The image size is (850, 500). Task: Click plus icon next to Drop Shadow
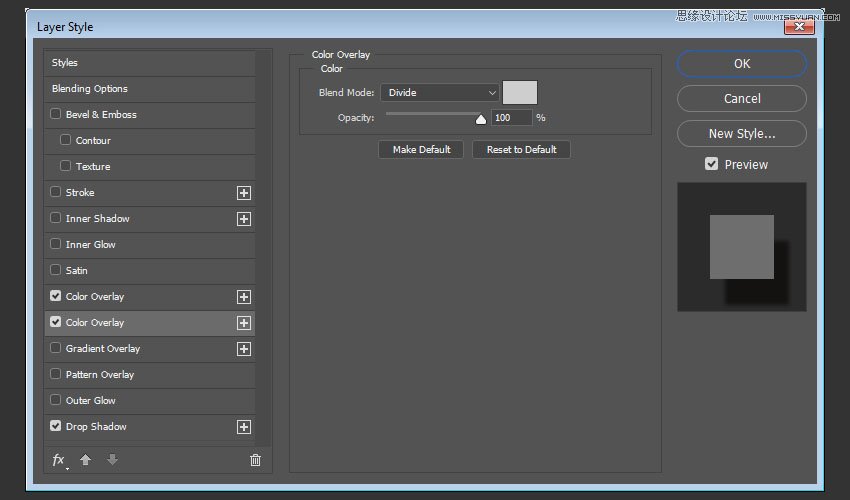coord(243,427)
